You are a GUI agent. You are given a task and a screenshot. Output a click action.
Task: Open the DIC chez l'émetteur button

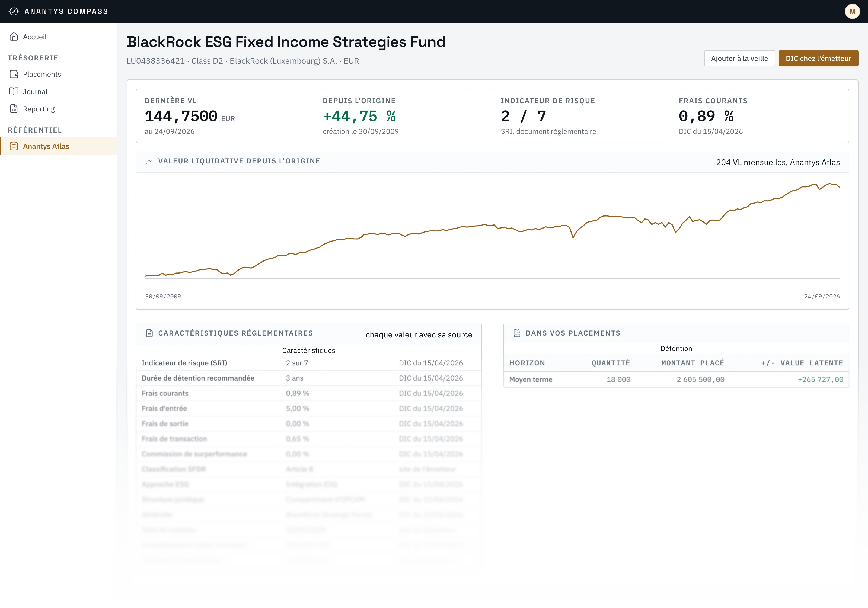pos(818,59)
